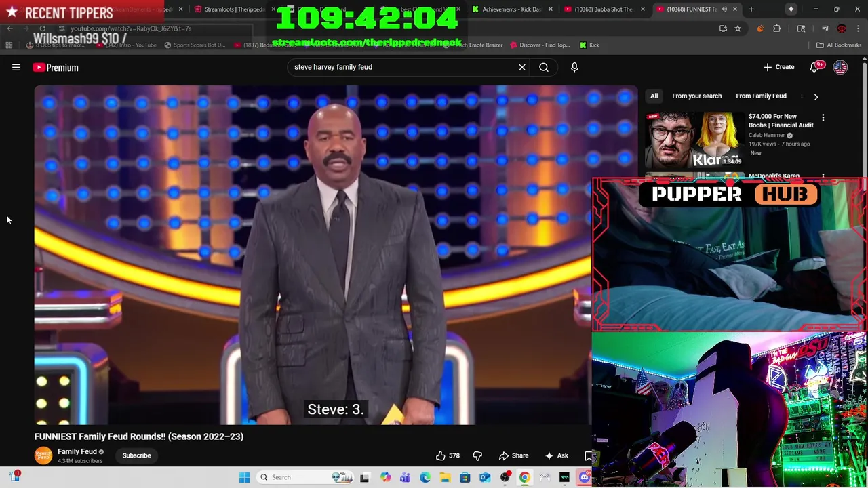Click Caleb Hammer channel name
This screenshot has height=488, width=868.
pyautogui.click(x=766, y=135)
